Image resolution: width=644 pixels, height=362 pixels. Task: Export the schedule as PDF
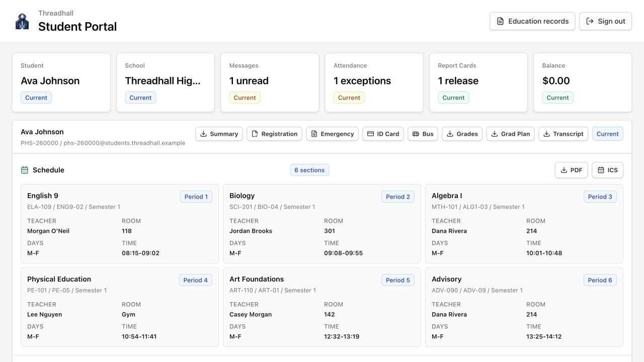pyautogui.click(x=572, y=170)
